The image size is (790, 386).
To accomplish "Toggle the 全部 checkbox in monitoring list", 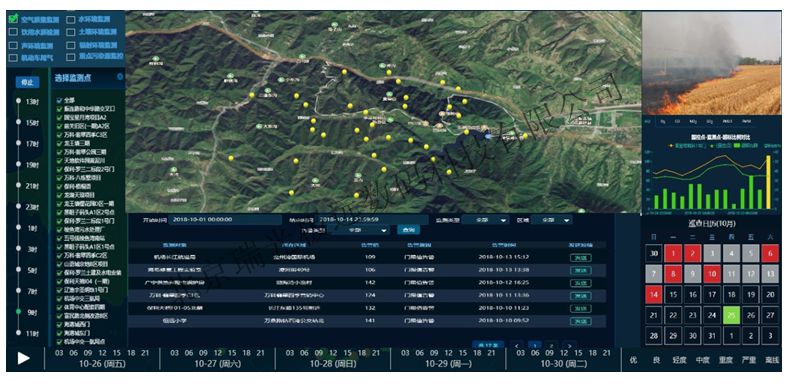I will click(59, 100).
